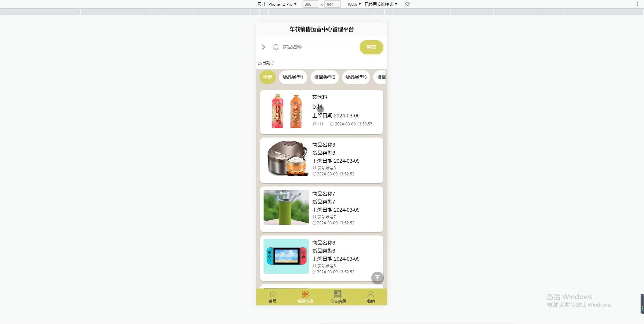Click user icon beside 货站账号6
This screenshot has height=324, width=644.
314,266
